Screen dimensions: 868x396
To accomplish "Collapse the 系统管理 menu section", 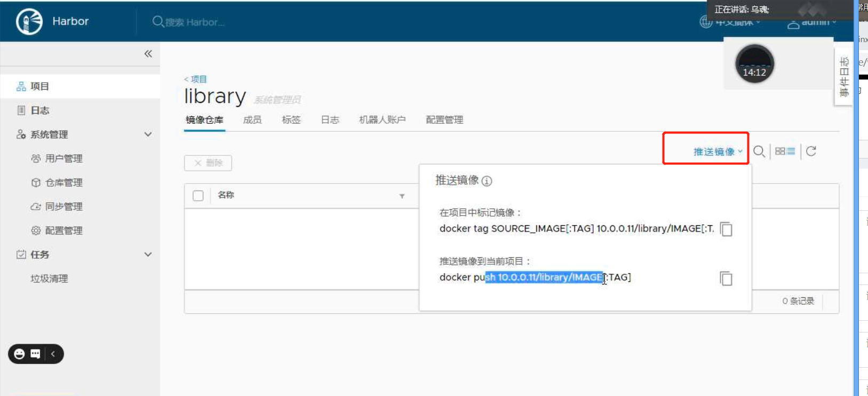I will pos(148,134).
